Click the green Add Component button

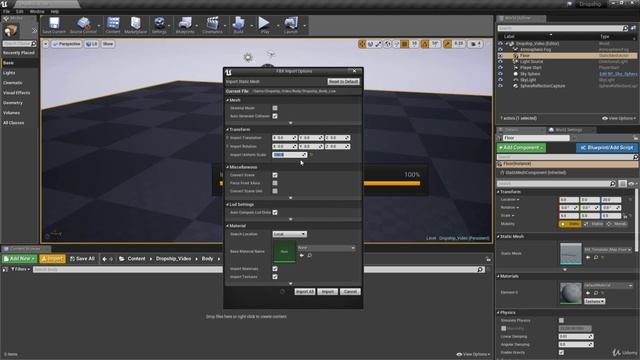coord(521,148)
